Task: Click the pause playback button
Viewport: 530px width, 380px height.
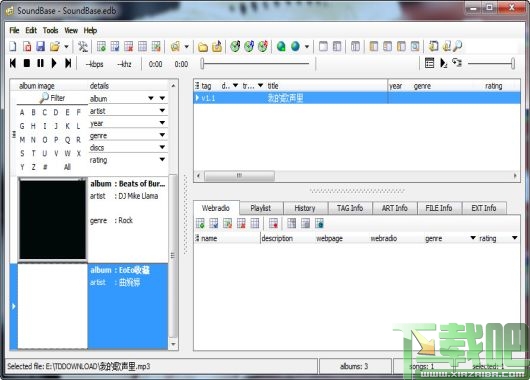Action: (x=40, y=63)
